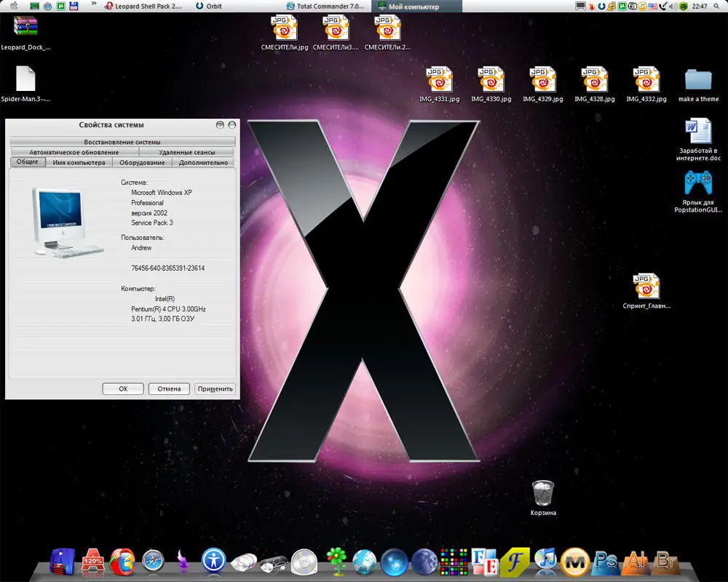Image resolution: width=728 pixels, height=582 pixels.
Task: Open the make a theme folder
Action: point(698,85)
